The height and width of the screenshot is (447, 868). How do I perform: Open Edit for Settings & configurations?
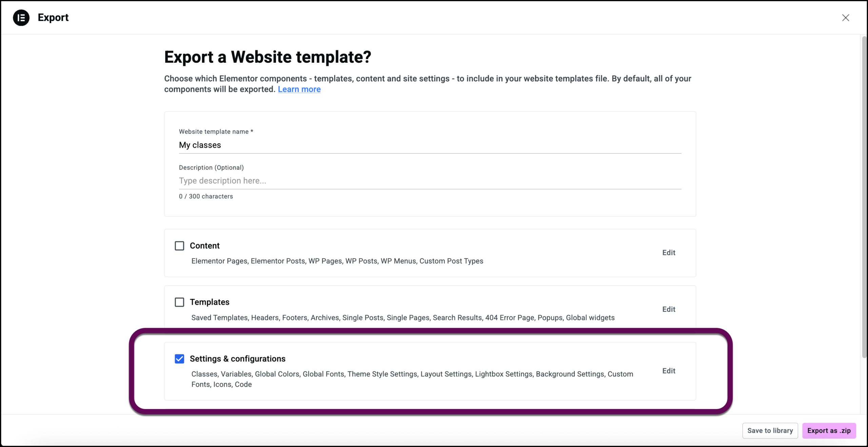click(x=669, y=371)
